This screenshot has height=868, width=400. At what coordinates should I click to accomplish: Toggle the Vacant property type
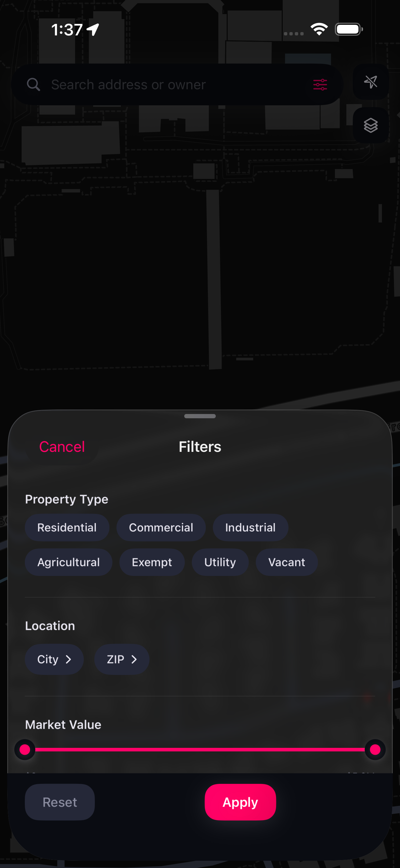click(x=286, y=562)
